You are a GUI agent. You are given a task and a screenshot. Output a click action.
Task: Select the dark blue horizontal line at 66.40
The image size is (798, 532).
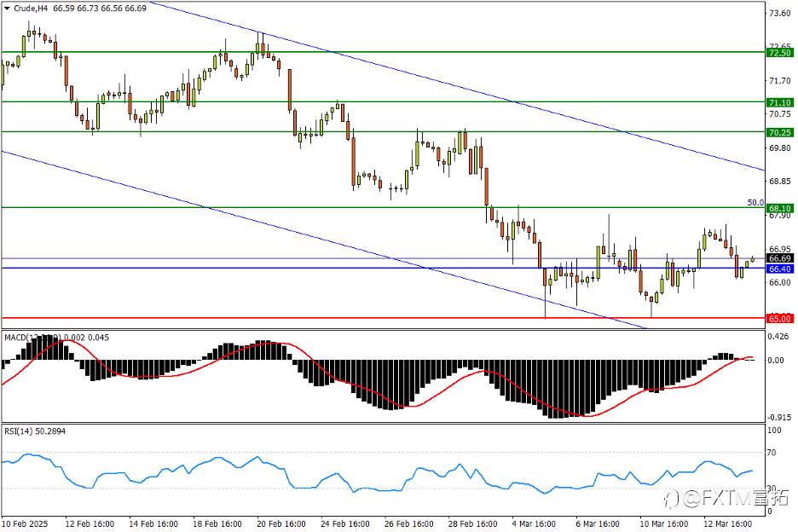pos(383,268)
